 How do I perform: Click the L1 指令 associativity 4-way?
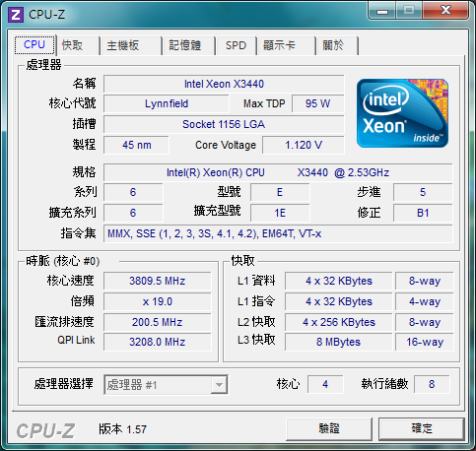[x=425, y=301]
